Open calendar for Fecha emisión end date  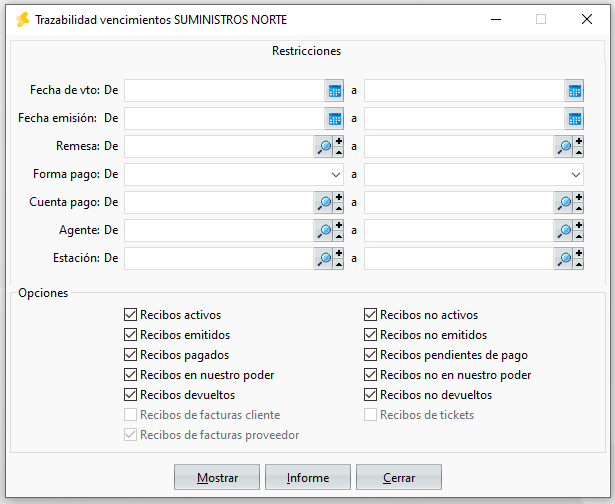click(x=574, y=119)
